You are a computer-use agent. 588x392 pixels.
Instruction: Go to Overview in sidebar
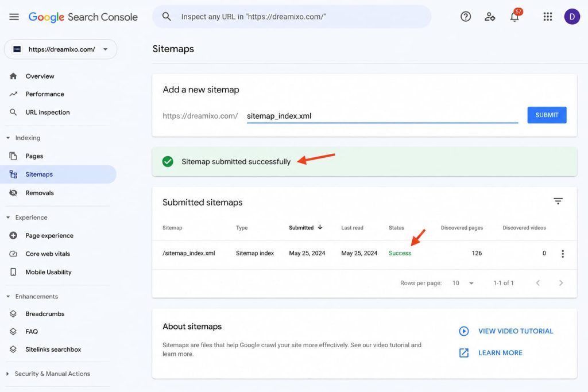click(40, 76)
